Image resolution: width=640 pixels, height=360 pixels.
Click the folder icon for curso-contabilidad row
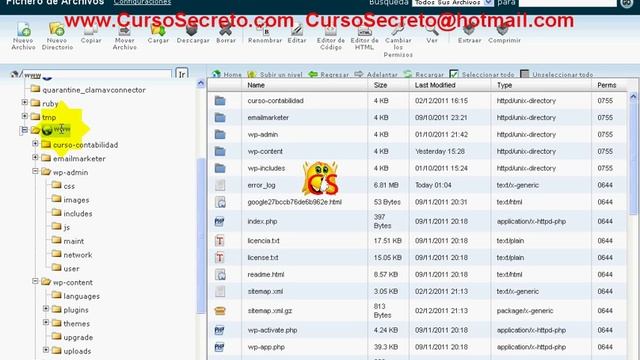220,101
